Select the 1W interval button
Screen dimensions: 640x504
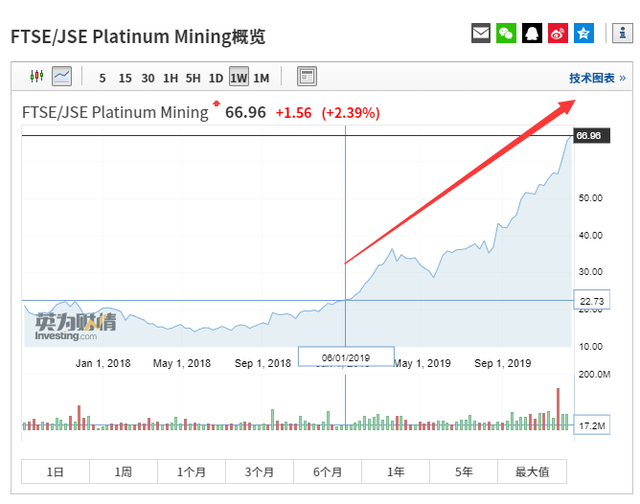pyautogui.click(x=238, y=78)
